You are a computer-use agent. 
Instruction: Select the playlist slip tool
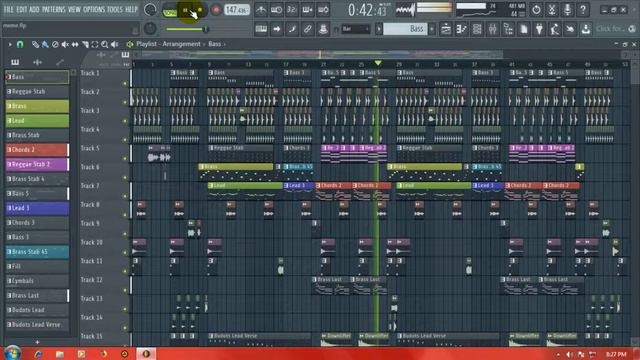tap(75, 44)
